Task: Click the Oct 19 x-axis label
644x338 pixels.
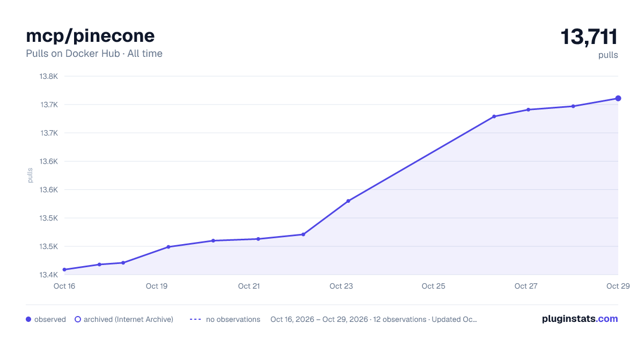Action: pyautogui.click(x=157, y=286)
